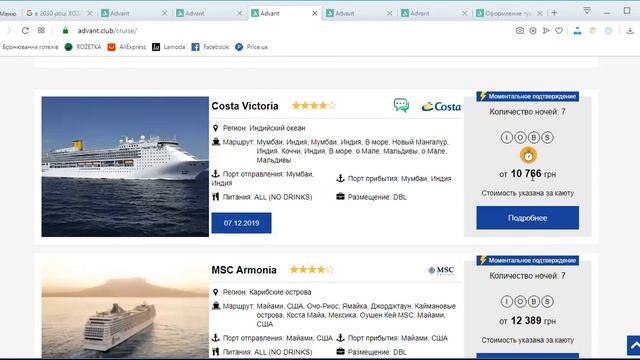Click the 10 766 грн price
The image size is (640, 360).
point(527,174)
